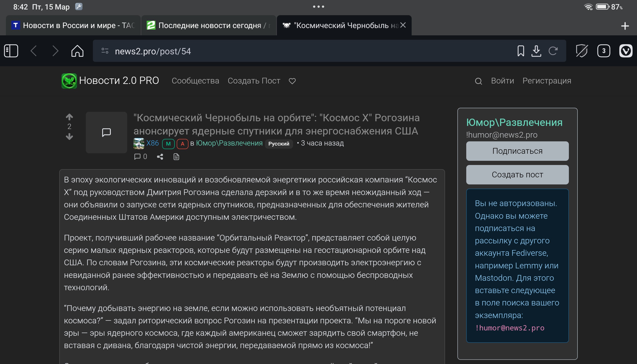The width and height of the screenshot is (637, 364).
Task: Switch to the Новости в России и мире tab
Action: [73, 25]
